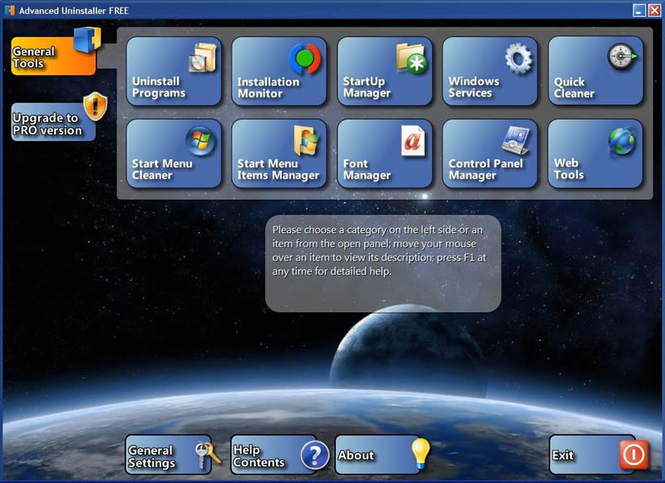Click the Start Menu Cleaner Windows orb icon
This screenshot has height=483, width=665.
click(x=200, y=141)
